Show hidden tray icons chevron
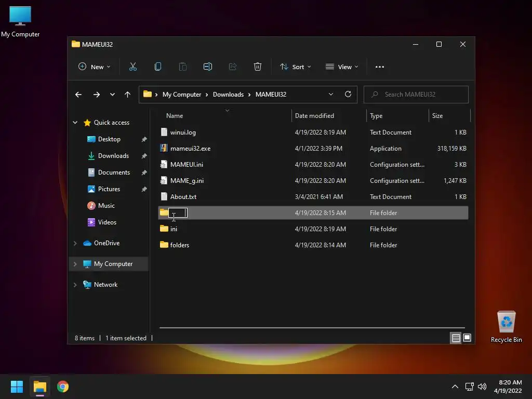 coord(455,387)
